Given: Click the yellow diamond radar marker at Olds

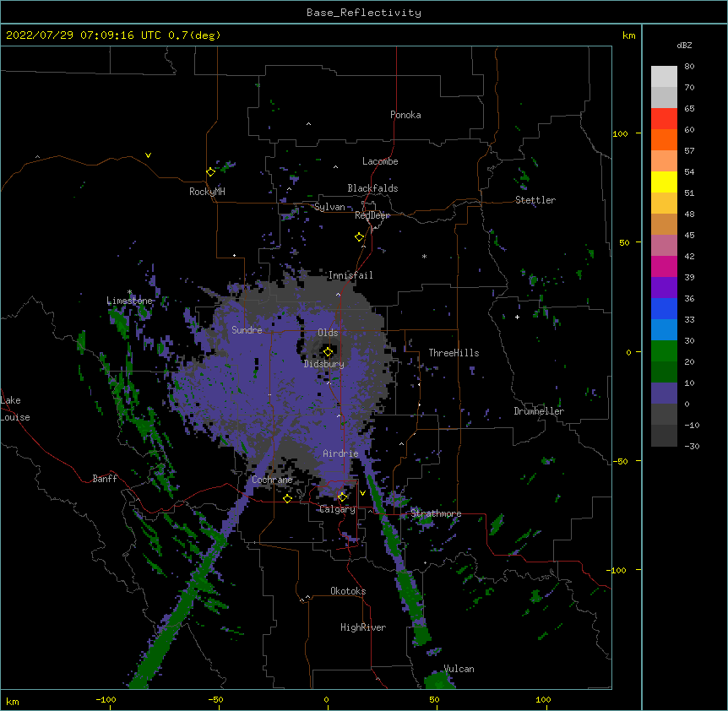Looking at the screenshot, I should (328, 352).
